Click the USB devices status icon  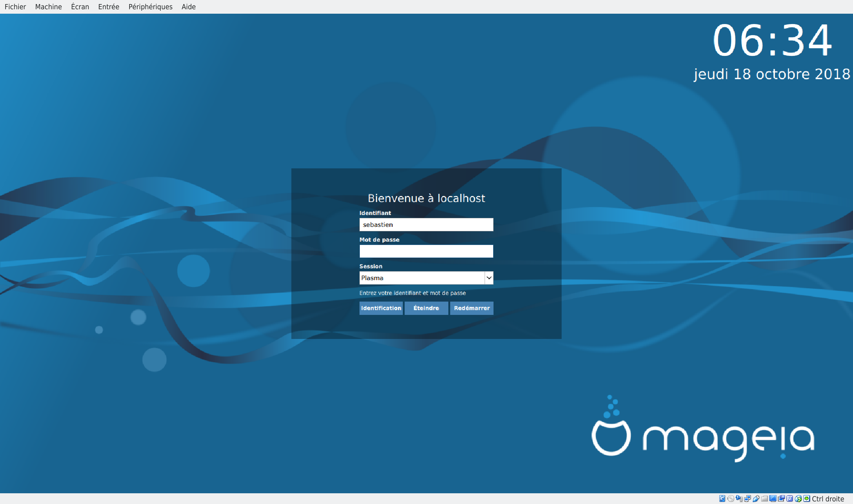pyautogui.click(x=756, y=498)
